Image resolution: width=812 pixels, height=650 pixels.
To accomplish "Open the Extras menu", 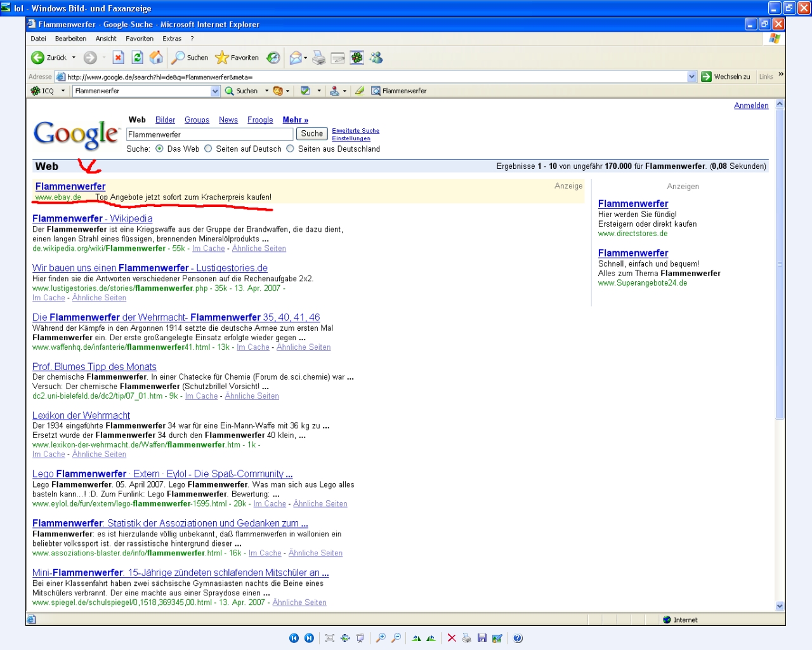I will click(x=172, y=39).
